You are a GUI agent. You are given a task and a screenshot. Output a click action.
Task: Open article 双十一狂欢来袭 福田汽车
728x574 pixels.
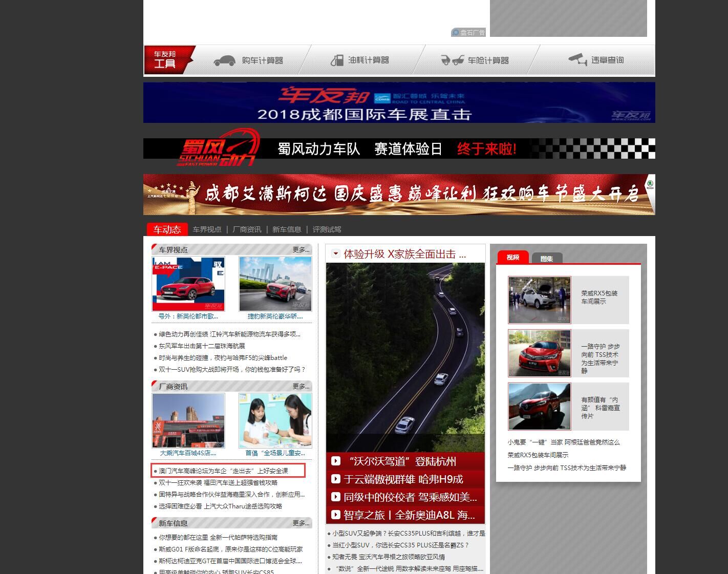[218, 483]
